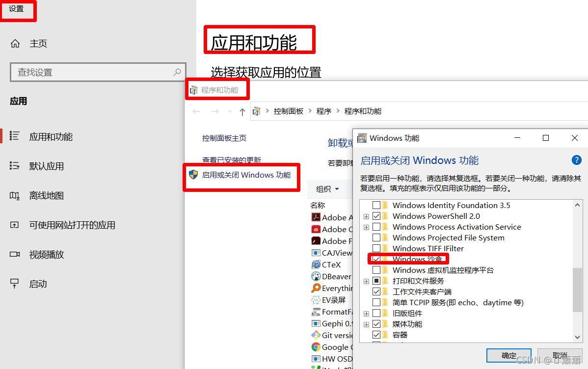Viewport: 588px width, 369px height.
Task: Expand Windows PowerShell 2.0 tree node
Action: click(x=366, y=216)
